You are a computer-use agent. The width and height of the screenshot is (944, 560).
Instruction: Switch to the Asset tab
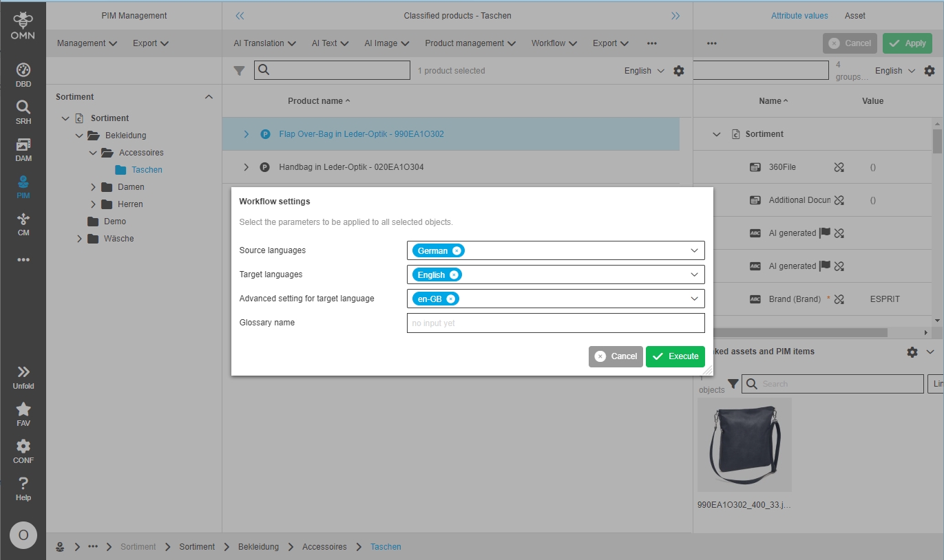[854, 16]
